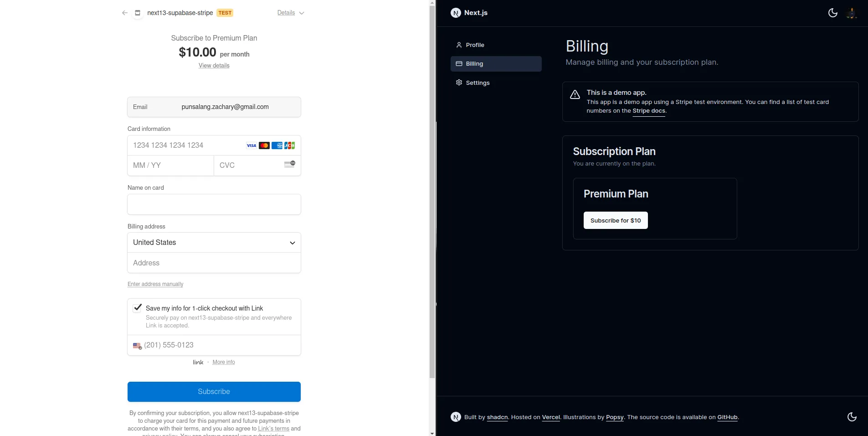Click the card number input field
The width and height of the screenshot is (868, 436).
[187, 145]
